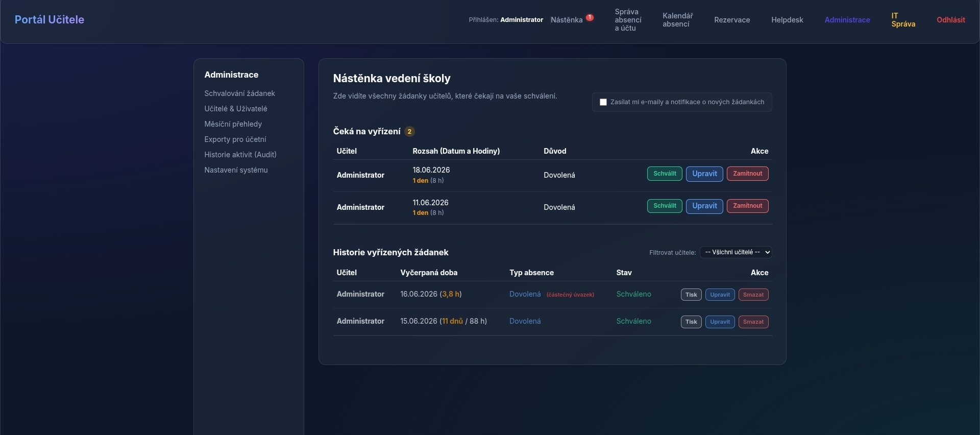Select Exporty pro účetní
The height and width of the screenshot is (435, 980).
[235, 139]
